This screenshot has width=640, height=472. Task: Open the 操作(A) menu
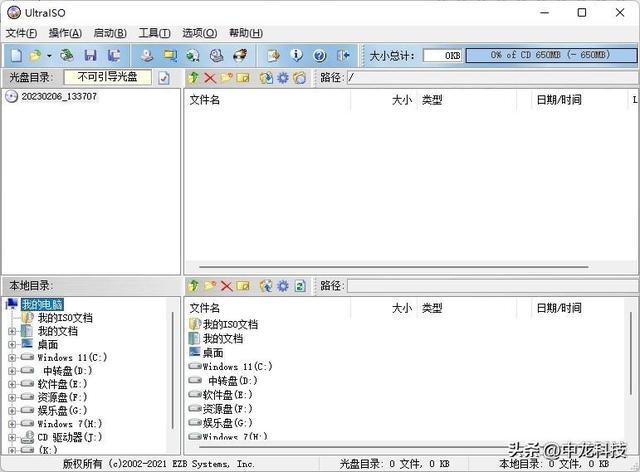point(65,33)
